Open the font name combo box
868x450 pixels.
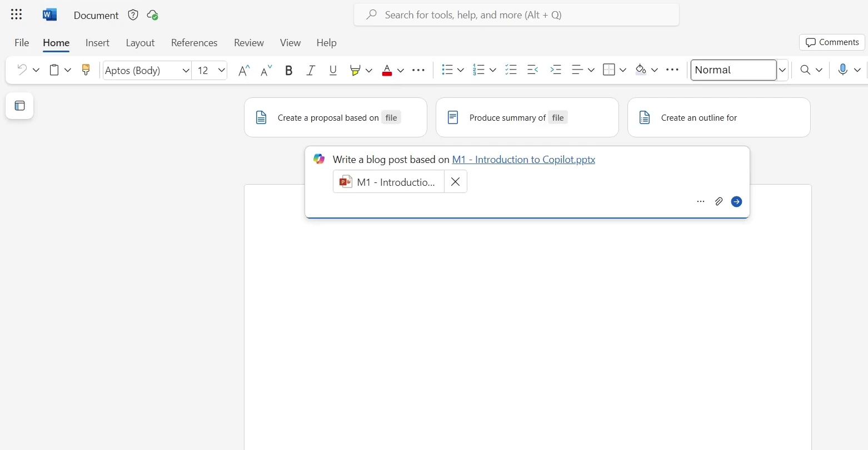click(147, 70)
